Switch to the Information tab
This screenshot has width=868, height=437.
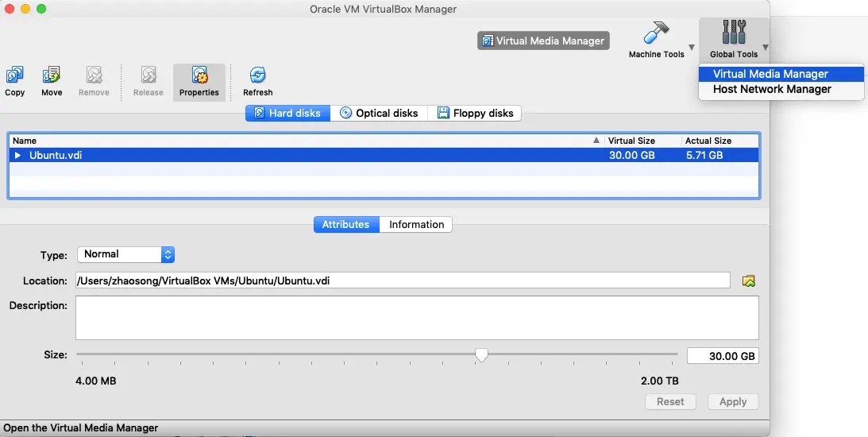coord(416,224)
